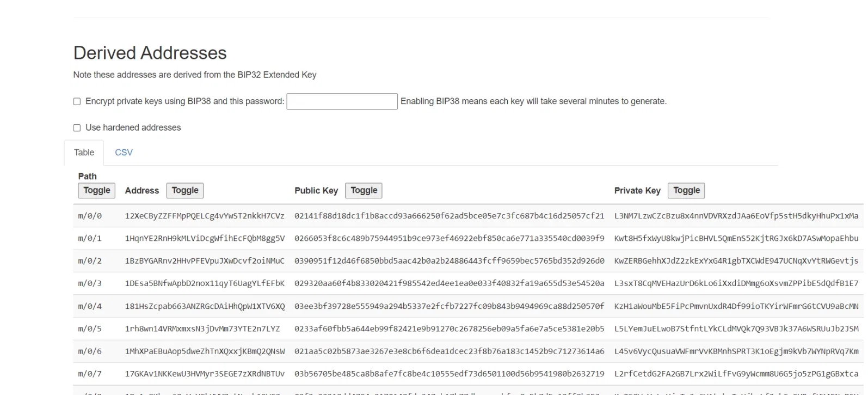868x395 pixels.
Task: Click the m/0/1 path cell
Action: tap(90, 238)
